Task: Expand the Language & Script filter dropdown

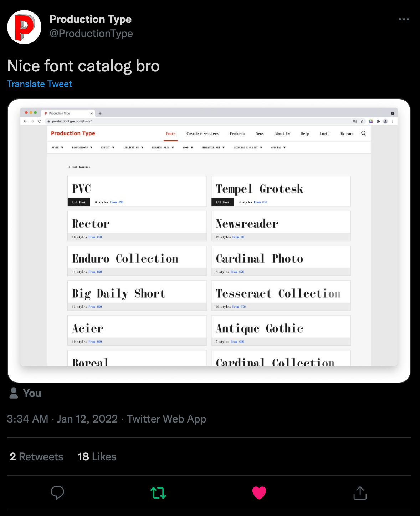Action: tap(248, 147)
